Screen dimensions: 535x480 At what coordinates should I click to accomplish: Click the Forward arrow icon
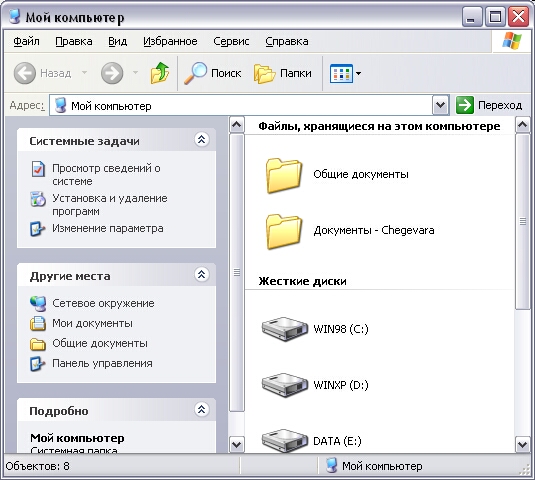click(112, 73)
